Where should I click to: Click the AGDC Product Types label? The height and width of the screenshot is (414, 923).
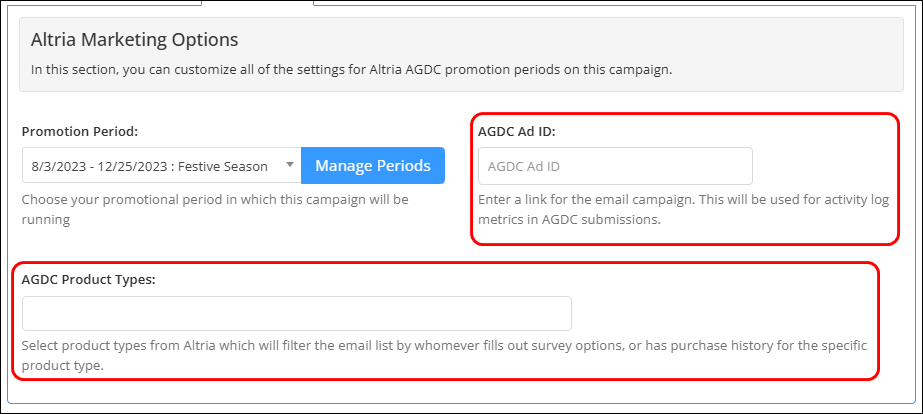[88, 280]
